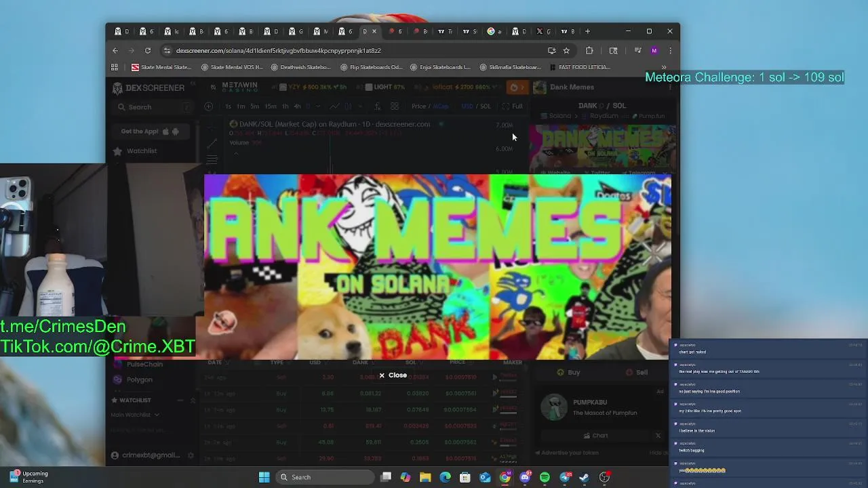Open Skate Mental Skate... bookmark
The image size is (868, 488).
161,67
